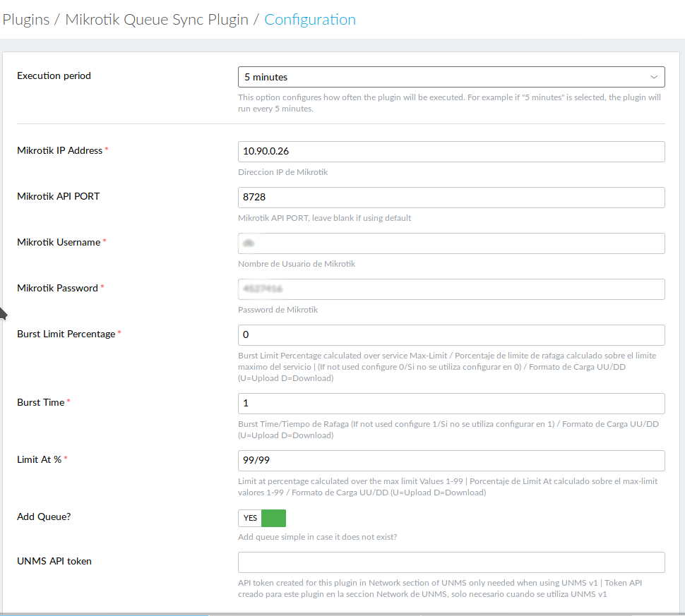Focus the Mikrotik API PORT field

[451, 197]
